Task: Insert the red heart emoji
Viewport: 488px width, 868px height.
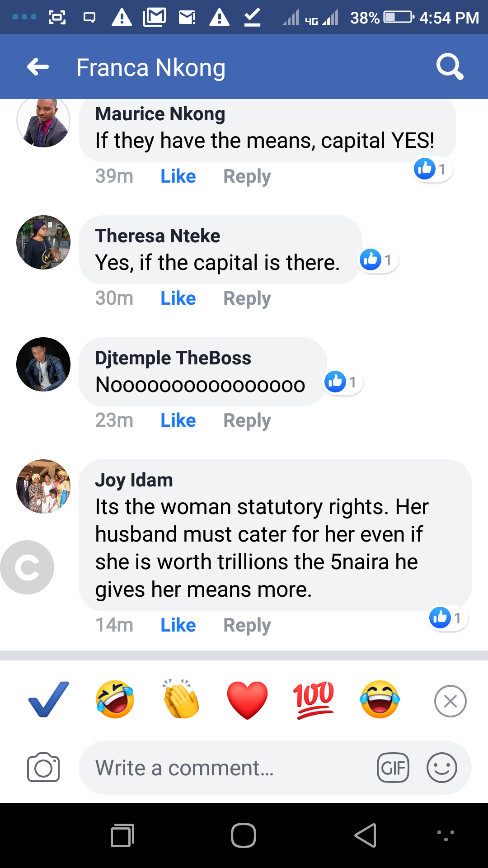Action: (x=247, y=700)
